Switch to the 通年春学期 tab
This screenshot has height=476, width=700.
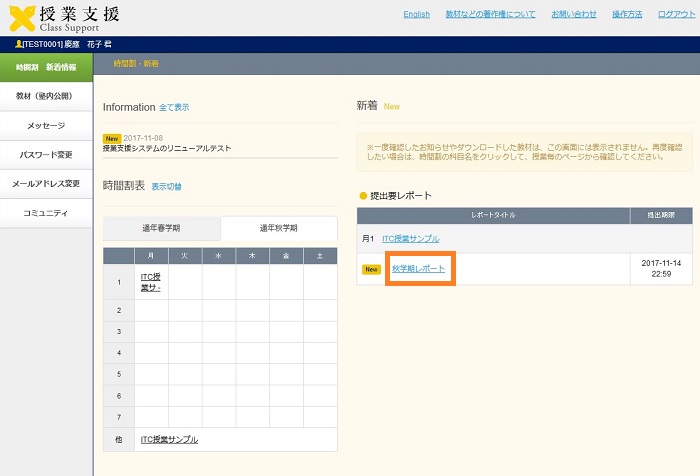161,228
